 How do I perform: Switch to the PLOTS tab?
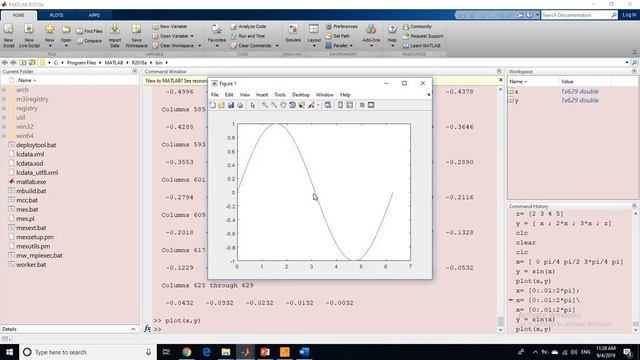56,15
